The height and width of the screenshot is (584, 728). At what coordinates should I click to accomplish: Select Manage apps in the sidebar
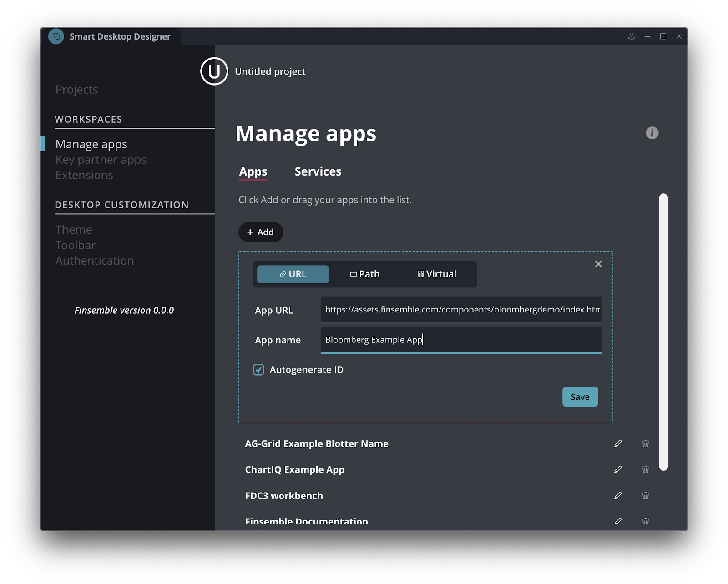(91, 144)
